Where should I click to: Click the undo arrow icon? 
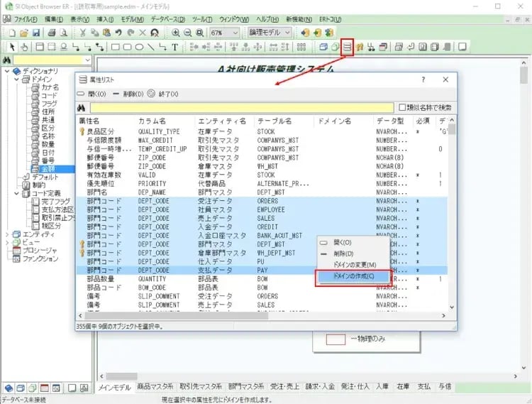[118, 33]
